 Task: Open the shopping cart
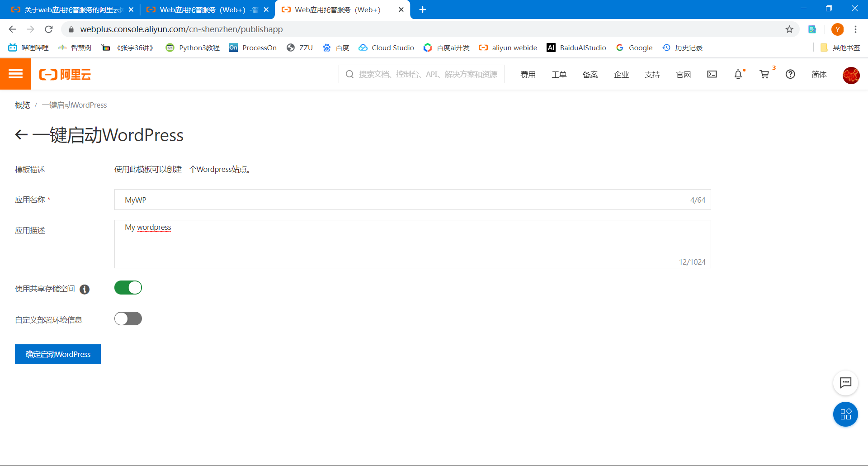tap(764, 74)
